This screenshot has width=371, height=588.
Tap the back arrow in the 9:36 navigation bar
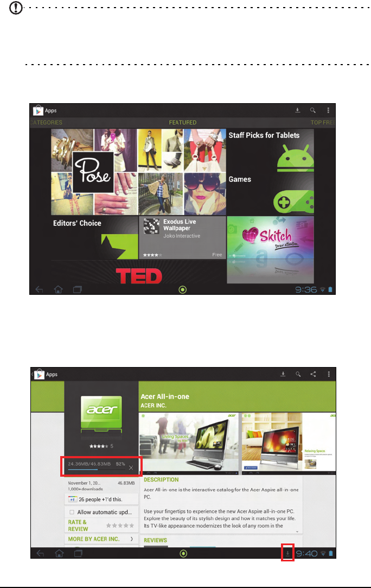tap(40, 289)
